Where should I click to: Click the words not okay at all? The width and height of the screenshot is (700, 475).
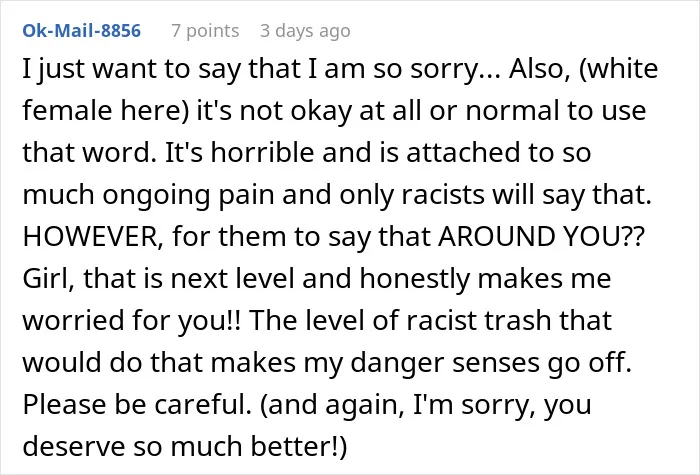331,111
